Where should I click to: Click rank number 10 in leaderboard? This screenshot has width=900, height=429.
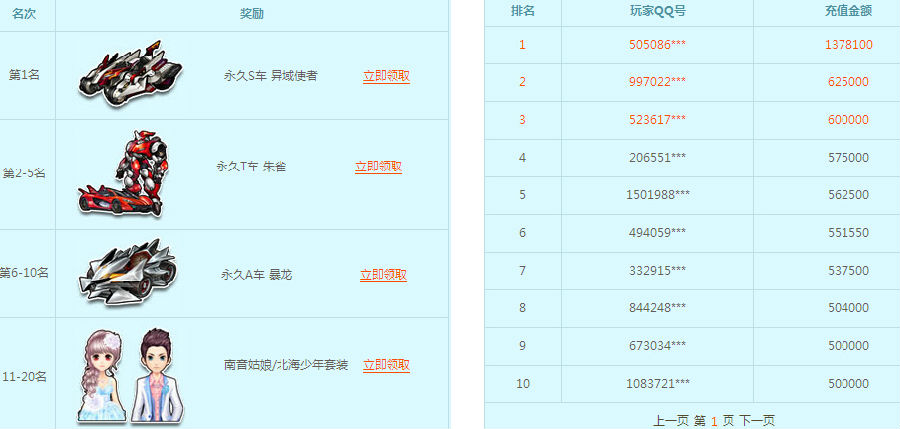[523, 383]
